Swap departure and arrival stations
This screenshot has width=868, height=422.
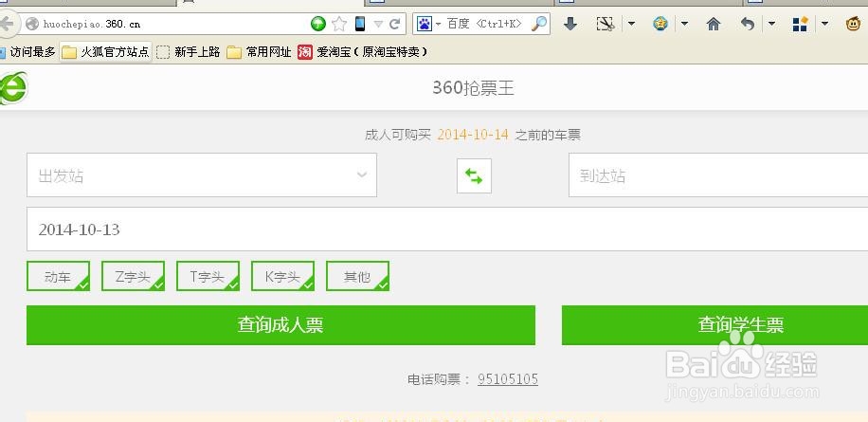(474, 176)
